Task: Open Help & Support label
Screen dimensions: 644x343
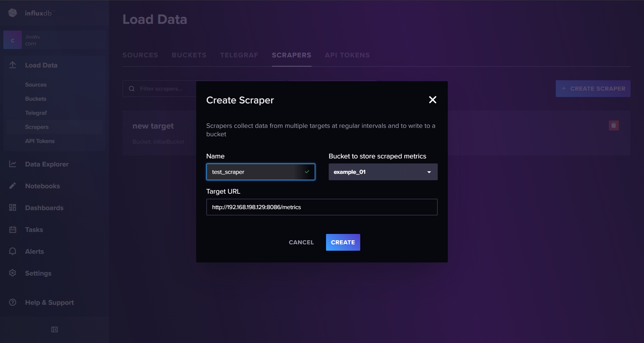Action: (50, 302)
